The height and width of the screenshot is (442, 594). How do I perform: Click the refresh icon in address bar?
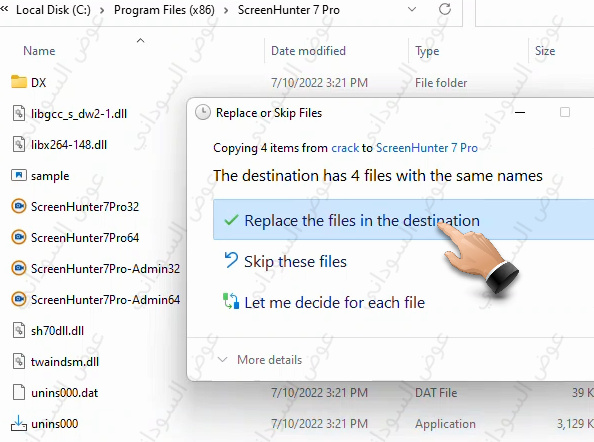coord(445,9)
